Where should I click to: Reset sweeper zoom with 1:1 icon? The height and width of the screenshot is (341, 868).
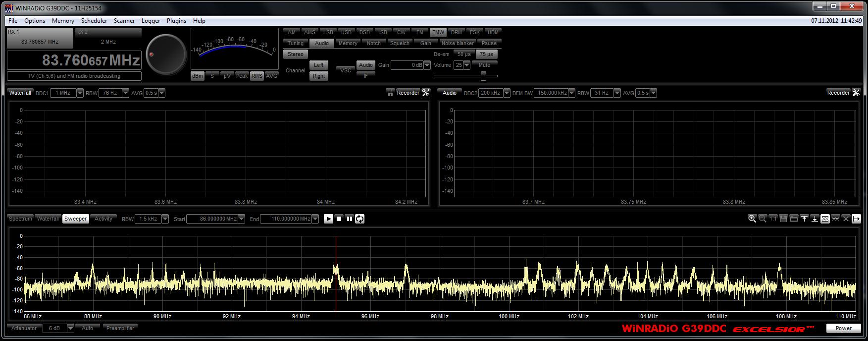[x=773, y=219]
